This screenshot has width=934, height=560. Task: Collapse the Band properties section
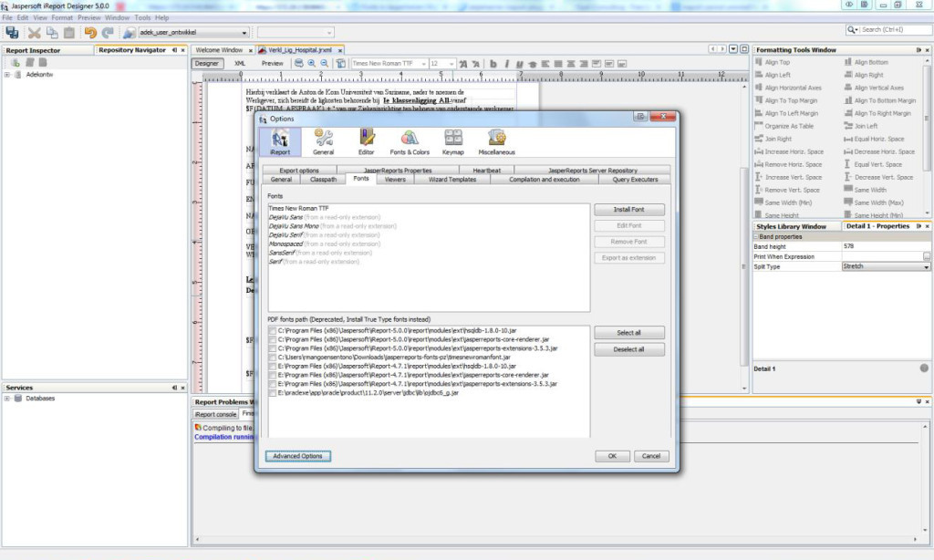(x=756, y=237)
